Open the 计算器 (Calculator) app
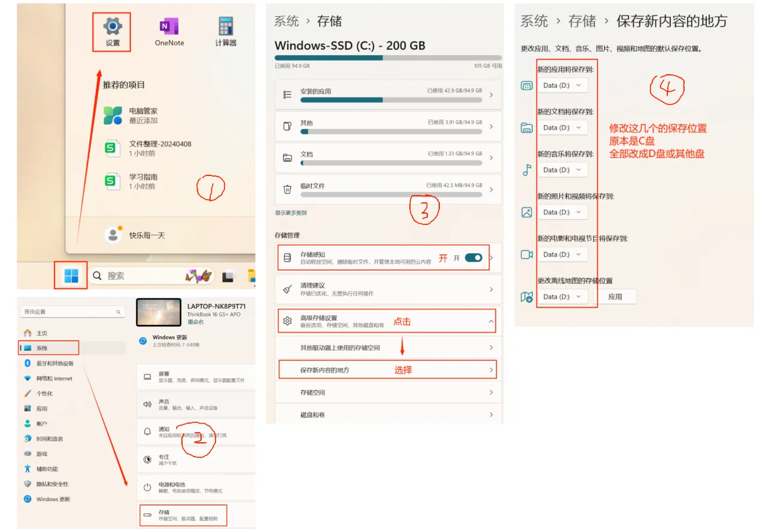 (224, 27)
